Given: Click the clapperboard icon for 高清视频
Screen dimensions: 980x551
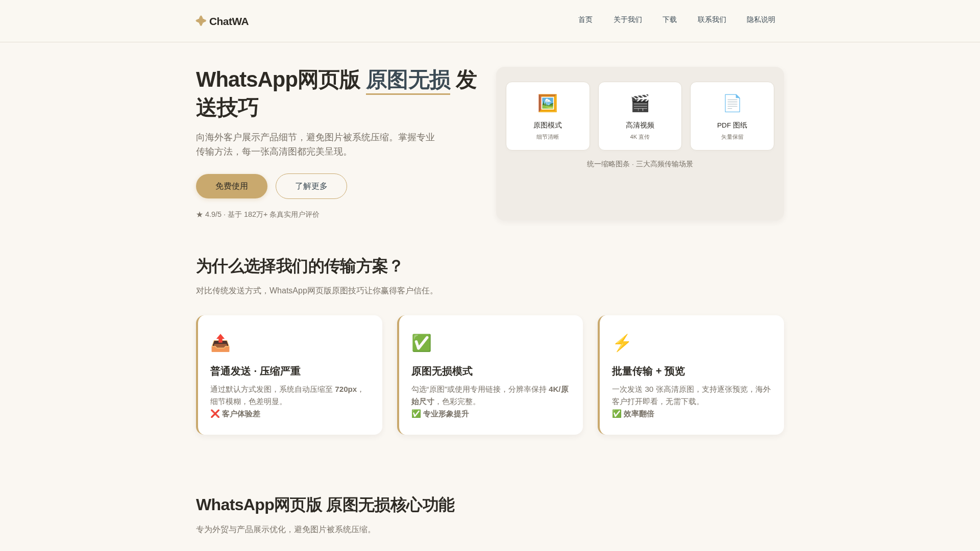Looking at the screenshot, I should click(640, 104).
